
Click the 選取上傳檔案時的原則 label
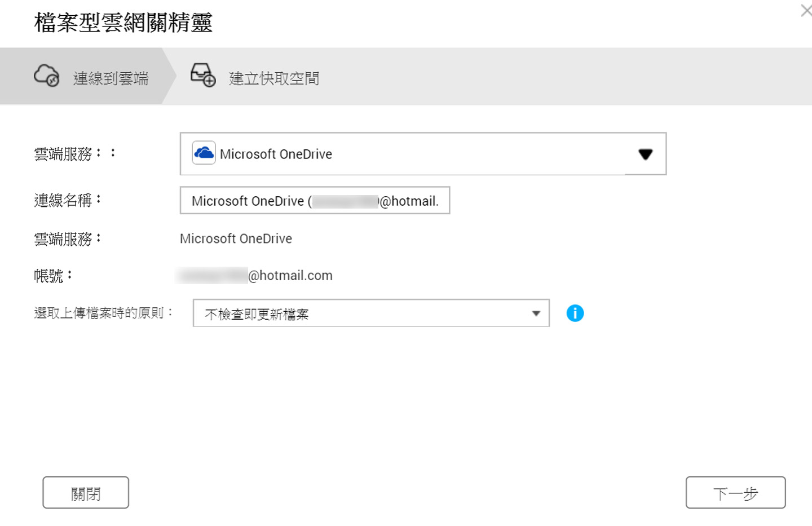point(103,313)
